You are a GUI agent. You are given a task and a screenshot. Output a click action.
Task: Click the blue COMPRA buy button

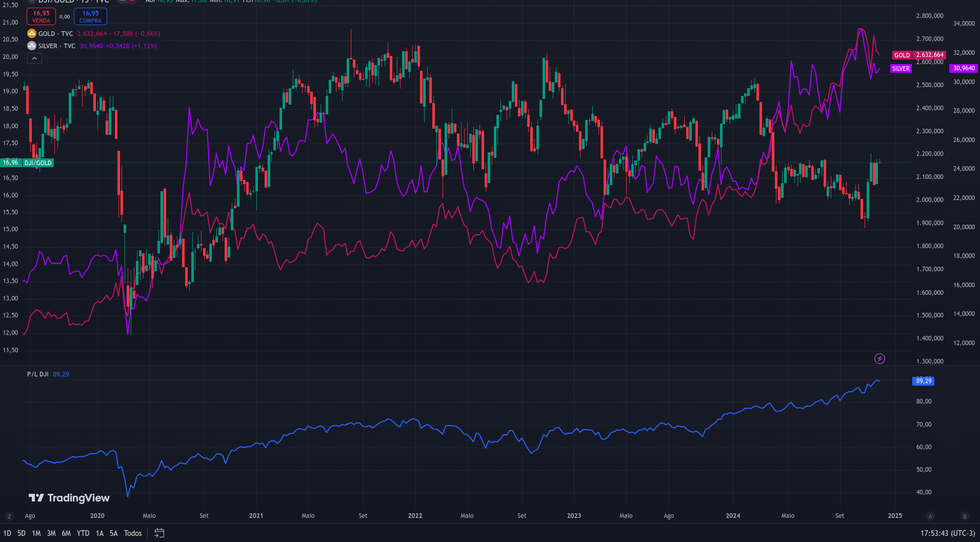click(x=90, y=16)
